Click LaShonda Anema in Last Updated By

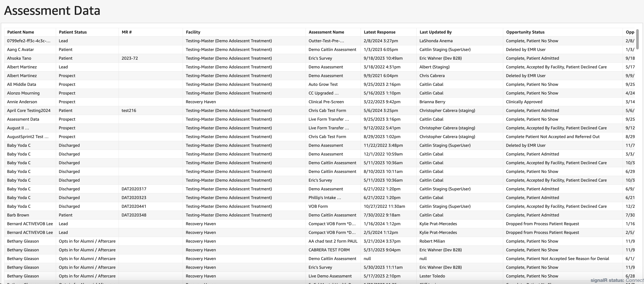point(436,41)
